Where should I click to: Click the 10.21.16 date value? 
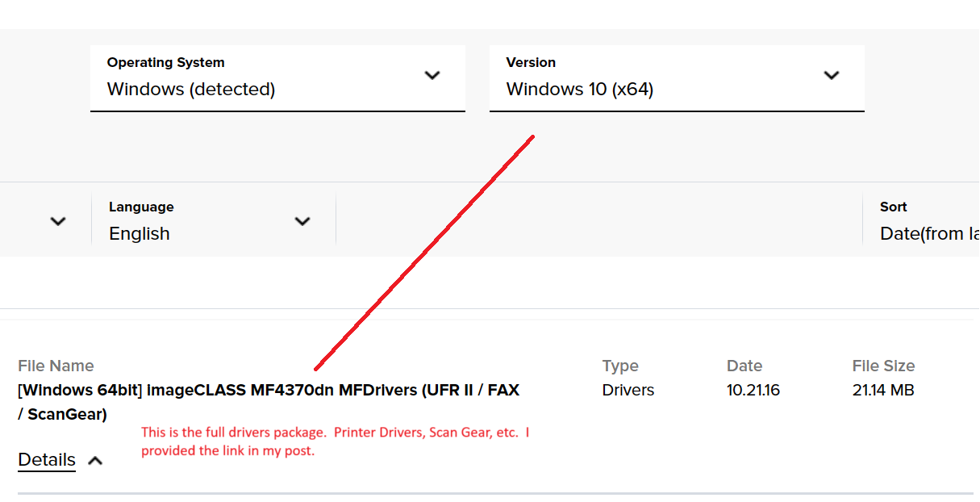pyautogui.click(x=753, y=390)
